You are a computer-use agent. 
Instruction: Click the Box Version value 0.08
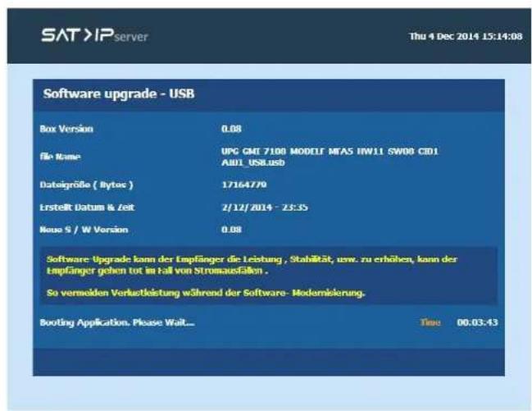pyautogui.click(x=231, y=129)
